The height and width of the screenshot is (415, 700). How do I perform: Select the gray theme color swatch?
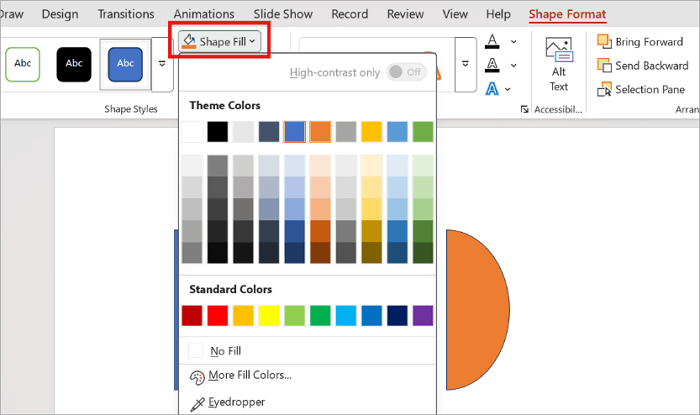coord(346,132)
